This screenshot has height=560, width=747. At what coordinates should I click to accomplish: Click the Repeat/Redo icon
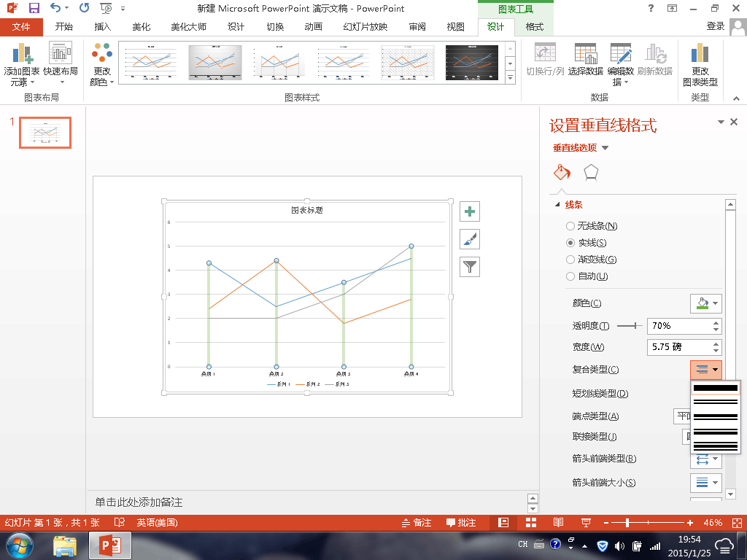click(x=85, y=8)
